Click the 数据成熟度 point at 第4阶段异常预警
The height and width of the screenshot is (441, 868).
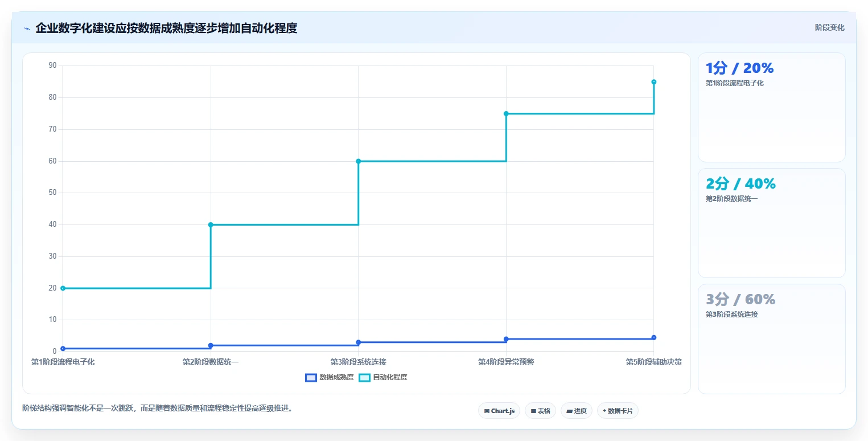tap(506, 339)
